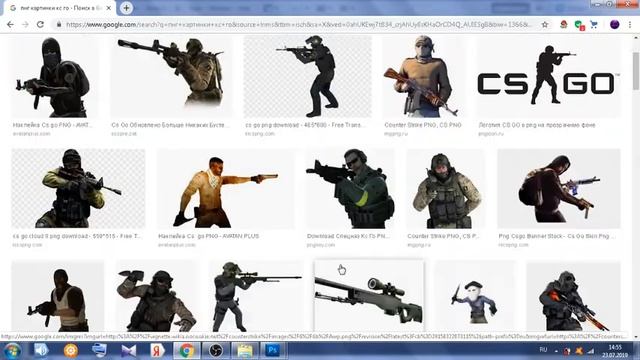Open the purple bow-tie taskbar app
640x360 pixels.
(129, 350)
